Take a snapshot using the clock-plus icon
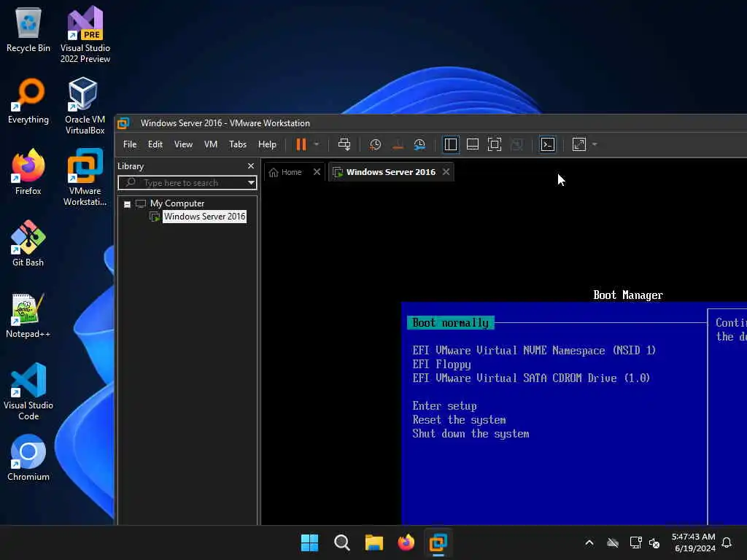747x560 pixels. pyautogui.click(x=376, y=144)
